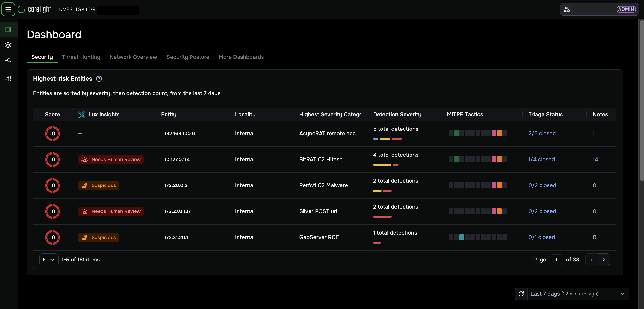This screenshot has width=644, height=309.
Task: Open the Dashboard sidebar icon
Action: [x=8, y=30]
